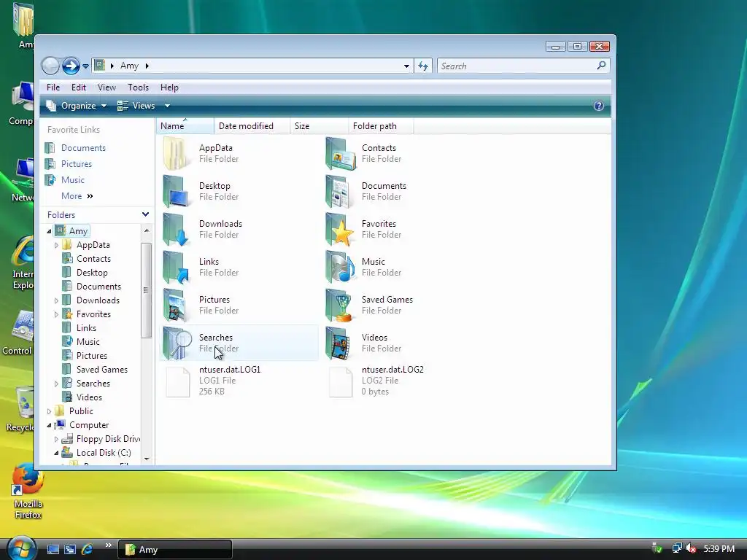Collapse the Amy node in folder tree
This screenshot has height=560, width=747.
pyautogui.click(x=49, y=231)
